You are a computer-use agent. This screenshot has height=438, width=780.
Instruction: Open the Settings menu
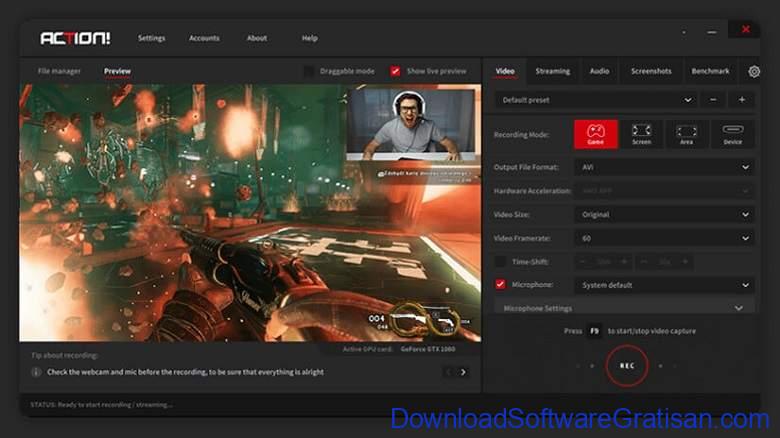click(x=151, y=38)
